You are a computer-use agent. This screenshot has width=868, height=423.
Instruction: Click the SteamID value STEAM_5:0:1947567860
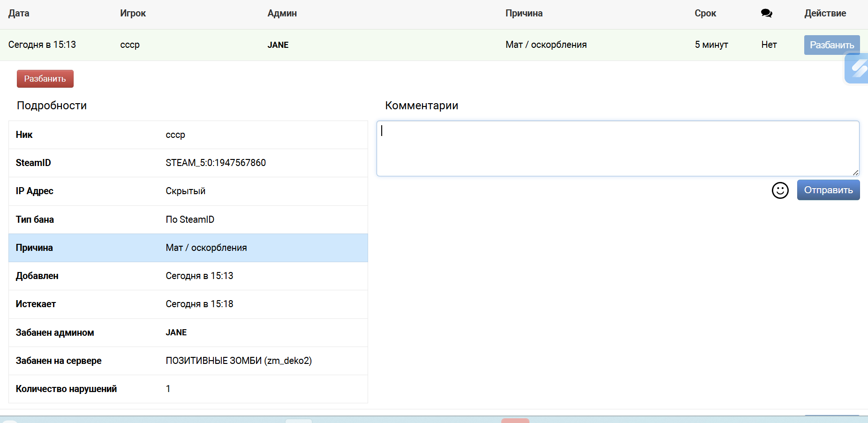pos(215,163)
